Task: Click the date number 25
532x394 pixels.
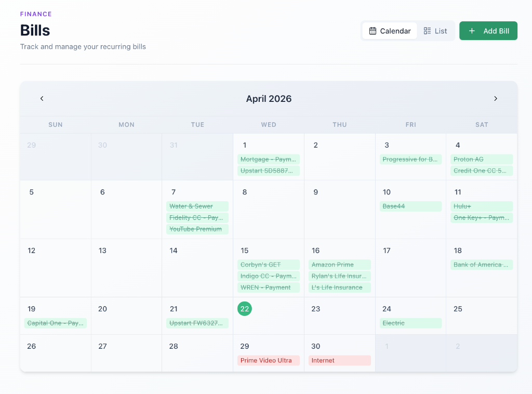Action: tap(458, 309)
